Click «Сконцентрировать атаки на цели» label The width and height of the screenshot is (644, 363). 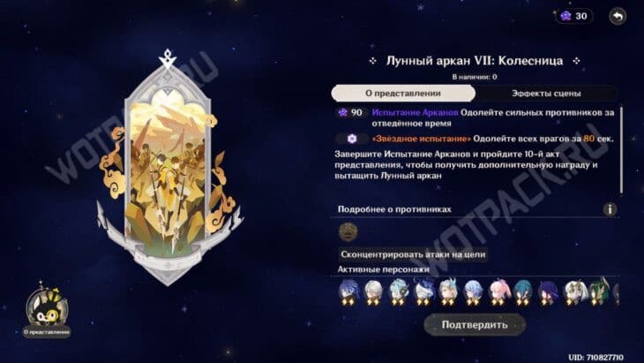coord(413,254)
